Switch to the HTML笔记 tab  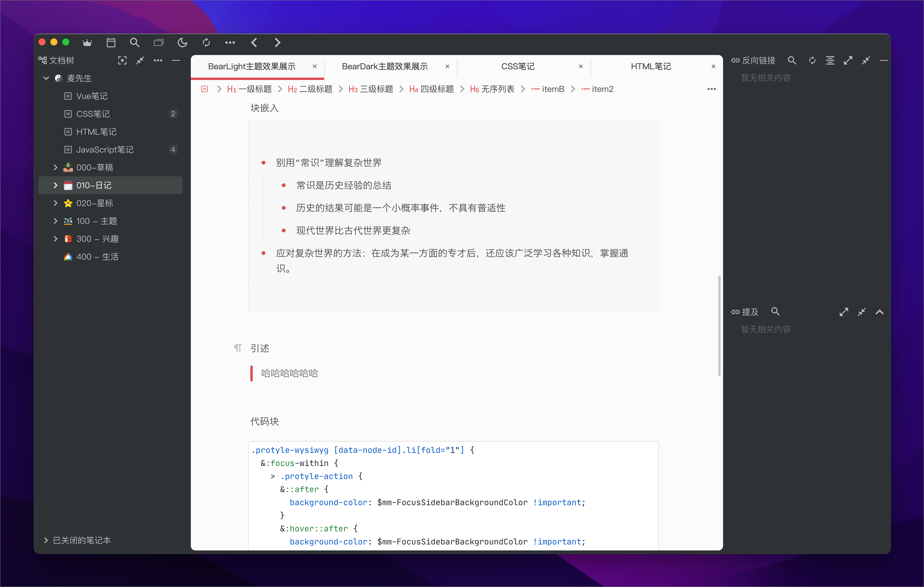point(650,66)
